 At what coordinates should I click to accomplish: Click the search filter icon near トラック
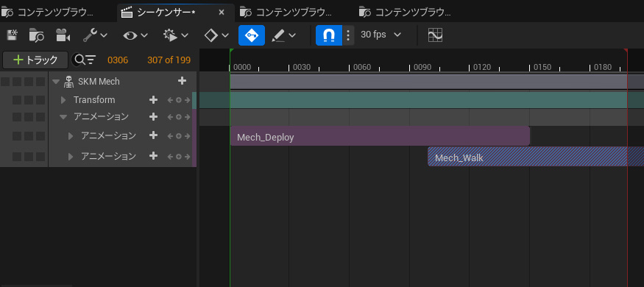tap(84, 60)
